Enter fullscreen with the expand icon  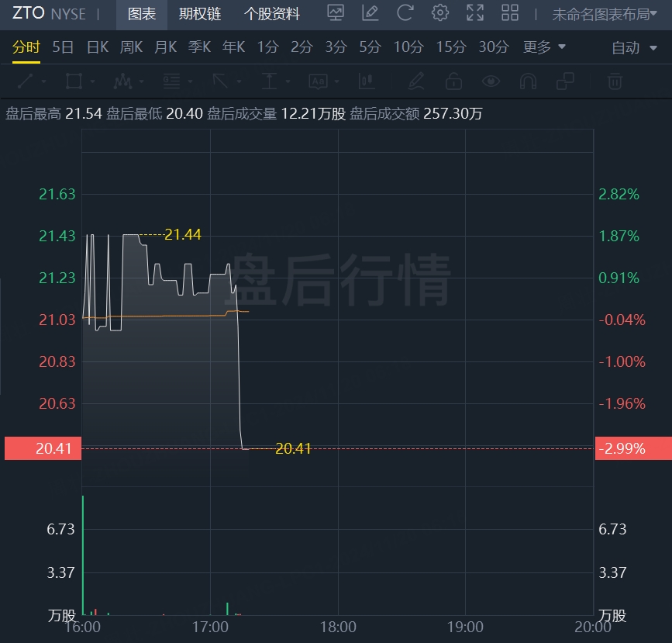click(x=475, y=13)
